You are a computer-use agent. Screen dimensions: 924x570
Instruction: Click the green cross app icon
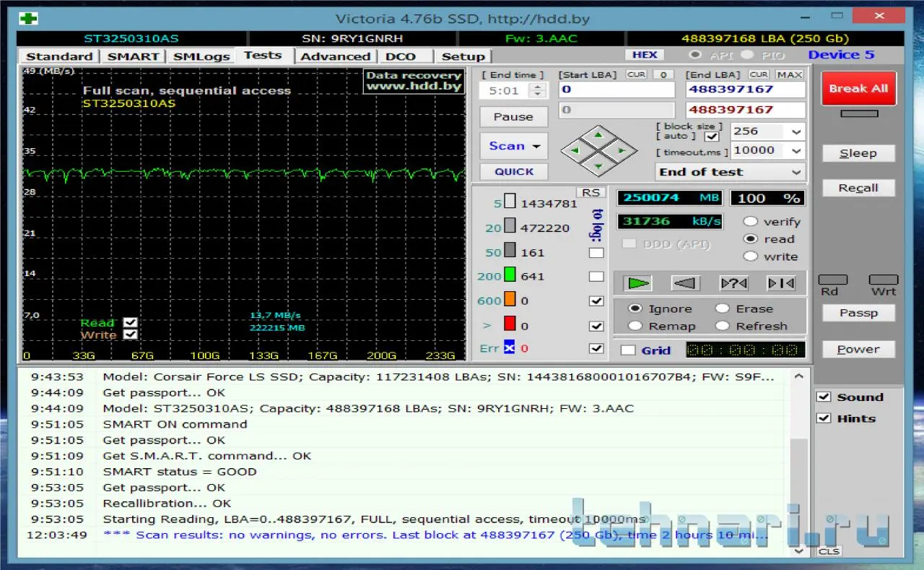(x=28, y=17)
